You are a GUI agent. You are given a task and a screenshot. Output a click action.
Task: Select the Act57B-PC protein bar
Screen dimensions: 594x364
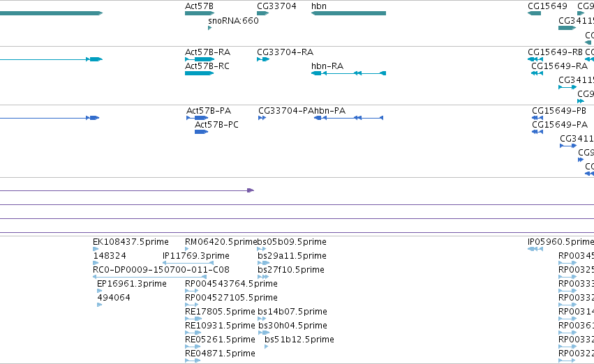pyautogui.click(x=202, y=132)
